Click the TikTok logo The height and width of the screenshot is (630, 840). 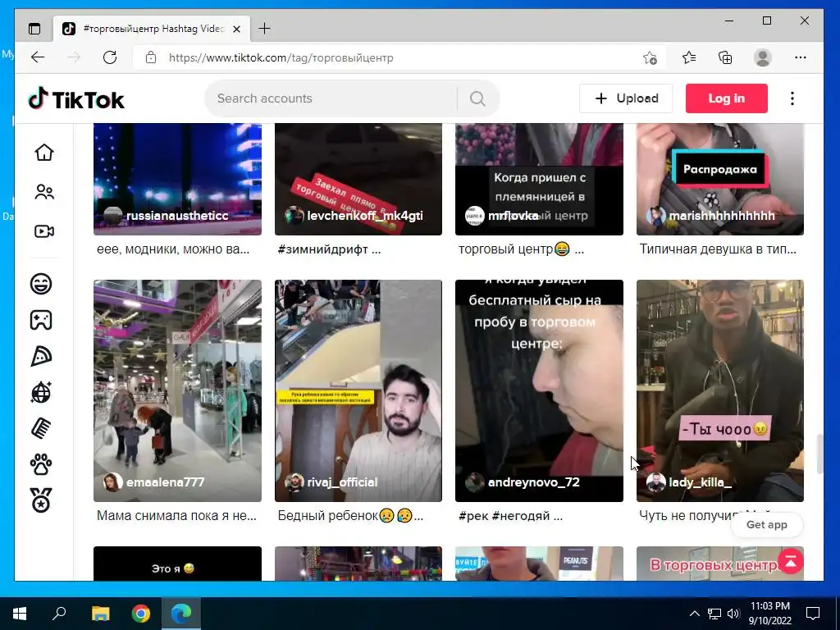tap(76, 99)
